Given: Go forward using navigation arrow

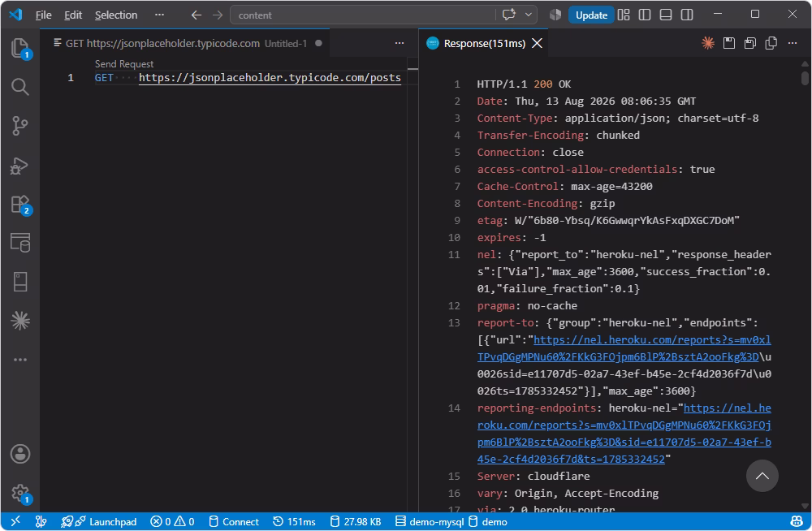Looking at the screenshot, I should [217, 15].
